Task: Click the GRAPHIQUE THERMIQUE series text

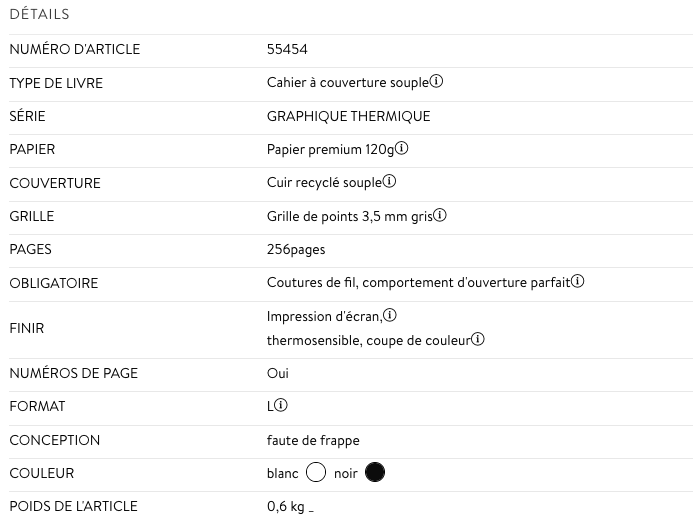Action: [x=348, y=116]
